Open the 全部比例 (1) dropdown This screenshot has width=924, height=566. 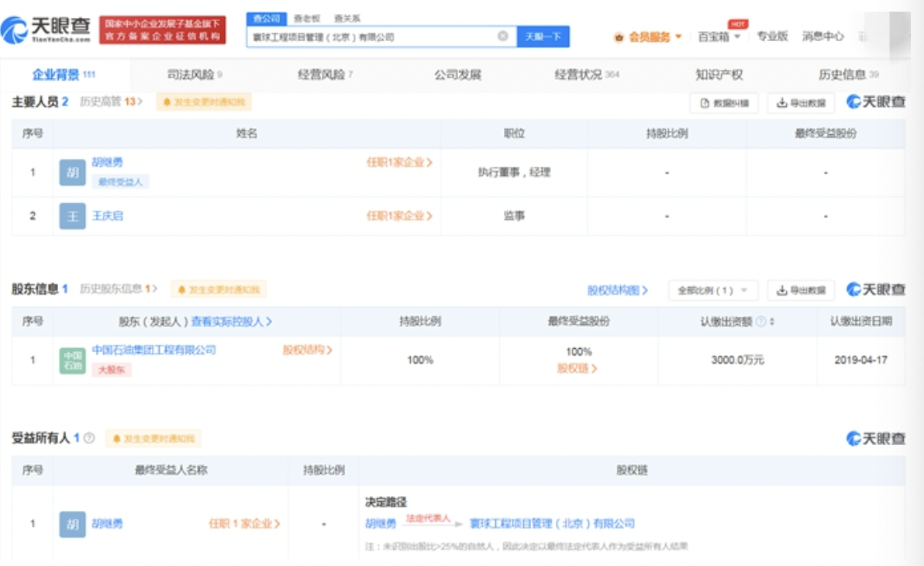click(713, 290)
